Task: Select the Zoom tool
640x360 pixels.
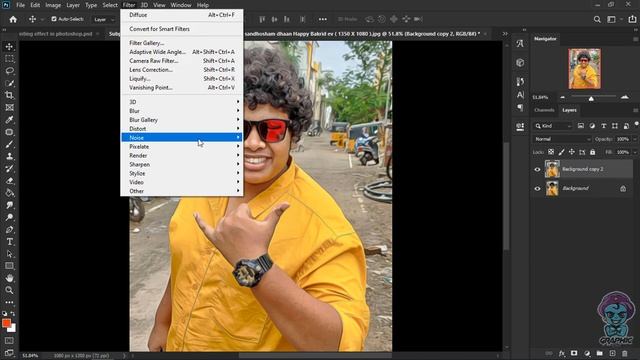Action: [x=9, y=290]
